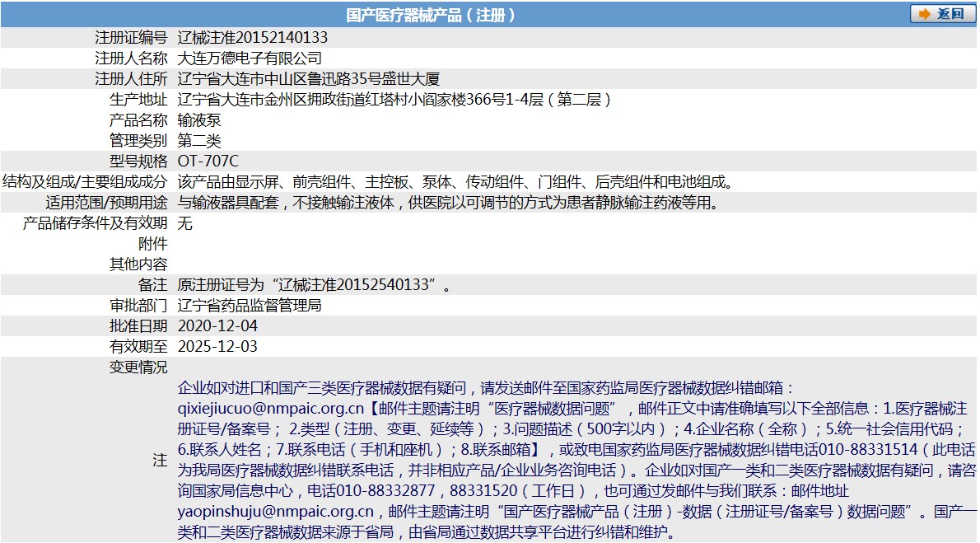The height and width of the screenshot is (543, 980).
Task: Click the 生产地址 label
Action: click(x=138, y=100)
